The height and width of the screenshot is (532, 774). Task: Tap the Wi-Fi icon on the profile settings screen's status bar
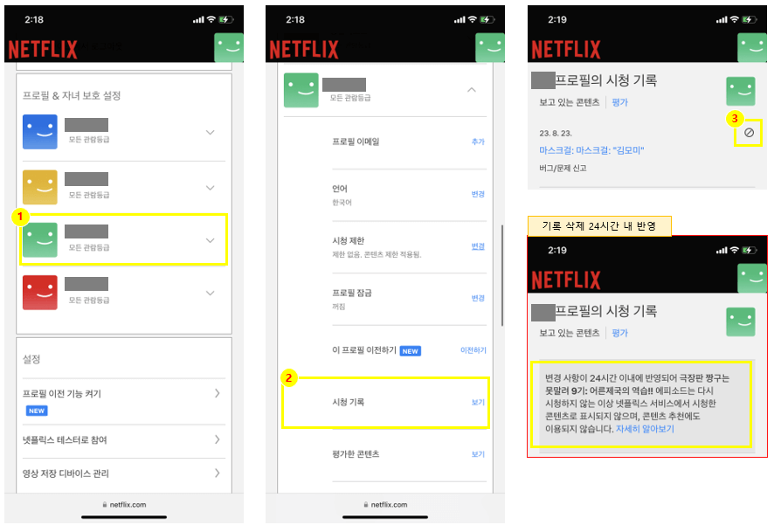coord(473,19)
